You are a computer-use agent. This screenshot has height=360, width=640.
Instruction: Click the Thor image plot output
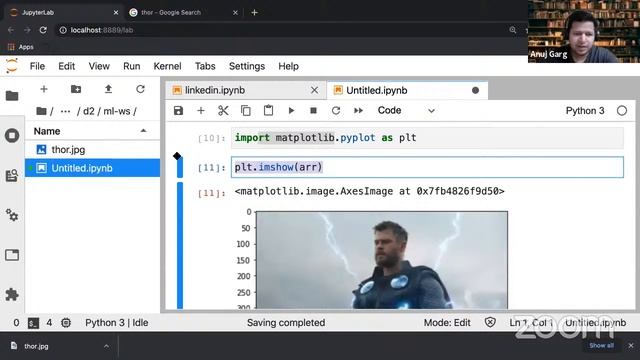click(382, 260)
